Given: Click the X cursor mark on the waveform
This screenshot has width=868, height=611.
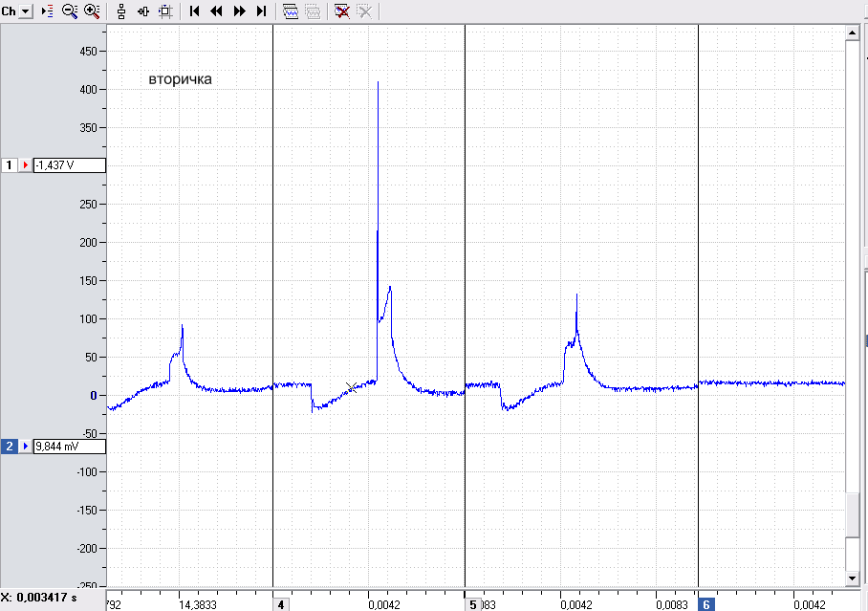Looking at the screenshot, I should coord(351,387).
